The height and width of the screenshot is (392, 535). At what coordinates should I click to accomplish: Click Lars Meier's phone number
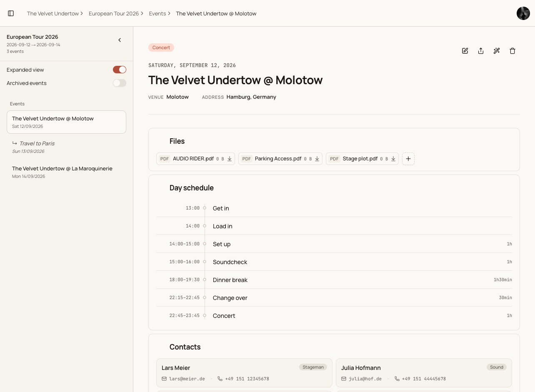tap(247, 379)
